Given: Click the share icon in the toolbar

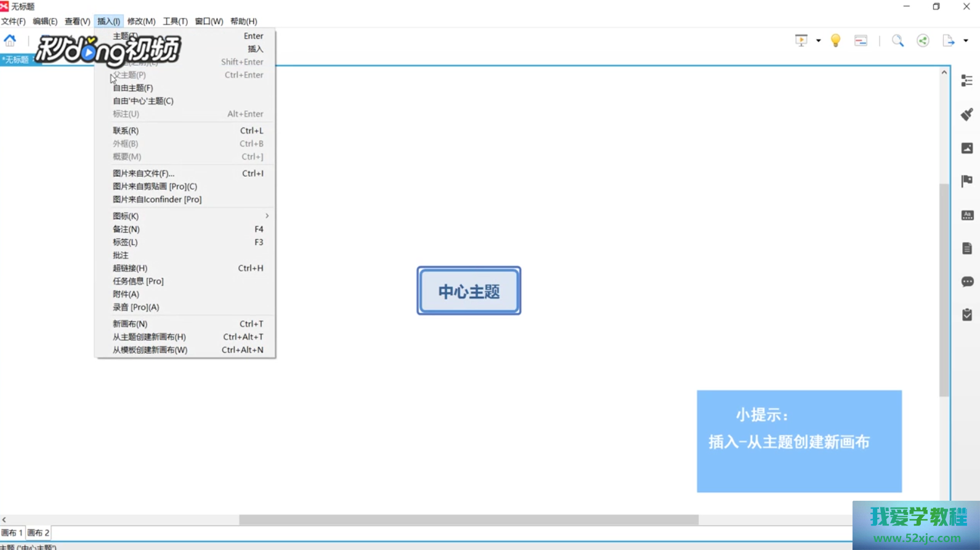Looking at the screenshot, I should pos(923,41).
